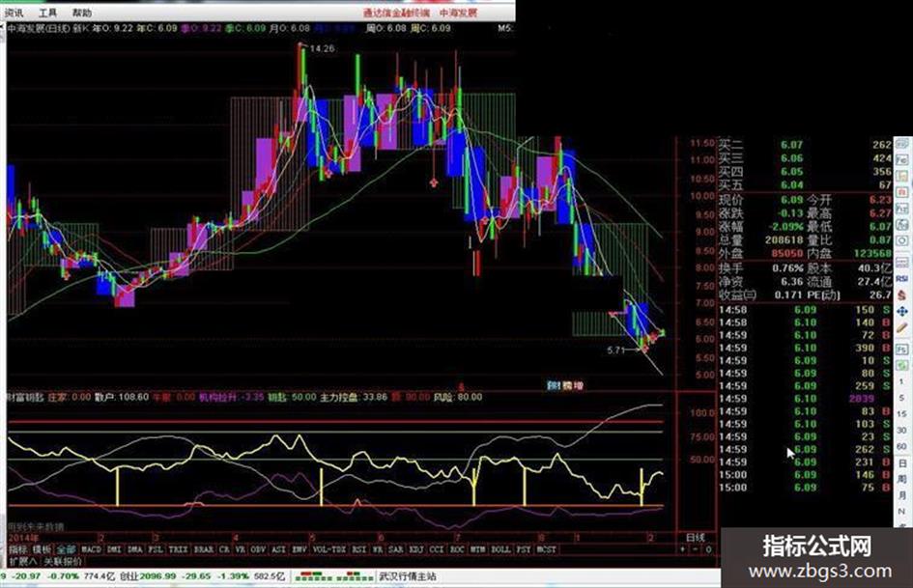Click the 中海发展(日线) chart title
Image resolution: width=913 pixels, height=588 pixels.
(x=39, y=28)
